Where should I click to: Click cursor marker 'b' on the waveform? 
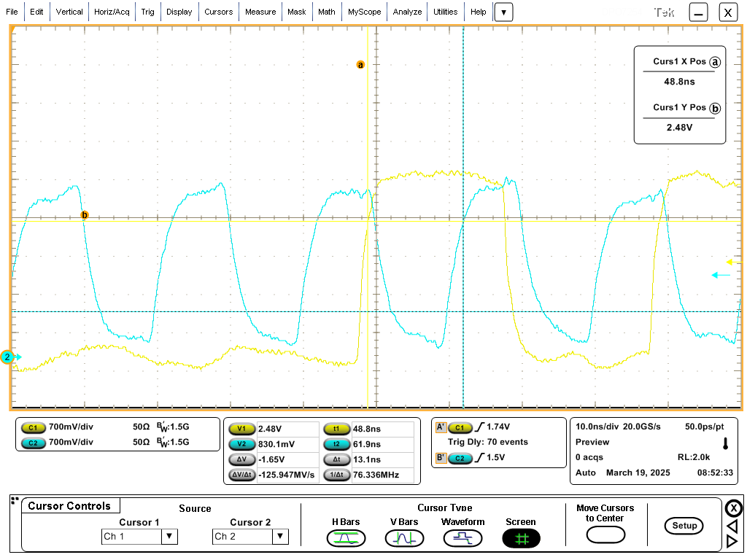[x=85, y=215]
